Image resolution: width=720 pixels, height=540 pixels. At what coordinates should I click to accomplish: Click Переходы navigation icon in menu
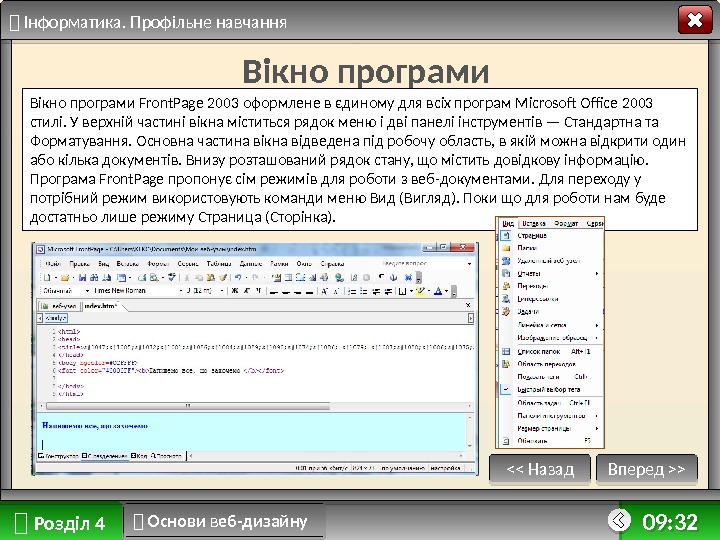506,286
